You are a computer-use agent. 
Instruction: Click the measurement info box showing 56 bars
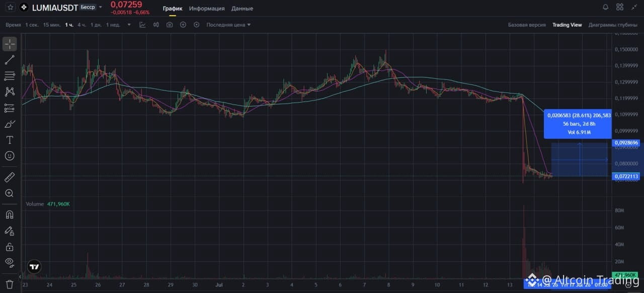[578, 124]
